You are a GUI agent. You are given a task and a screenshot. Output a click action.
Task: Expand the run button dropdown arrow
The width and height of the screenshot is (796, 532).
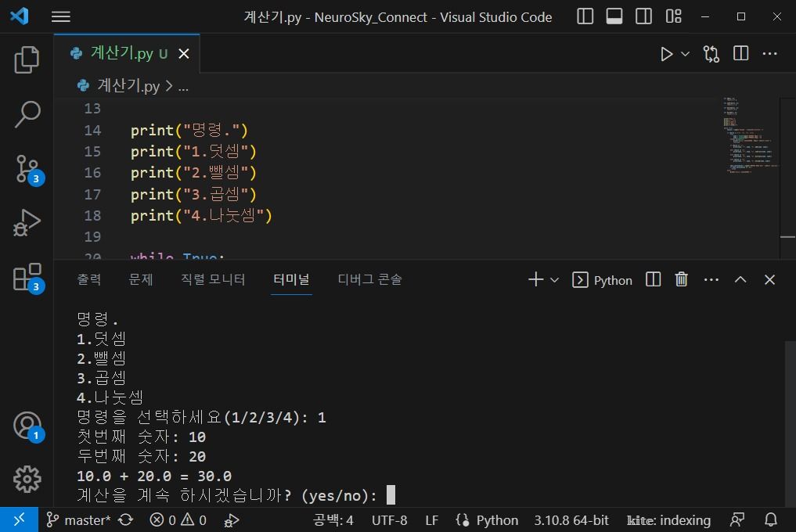coord(686,53)
